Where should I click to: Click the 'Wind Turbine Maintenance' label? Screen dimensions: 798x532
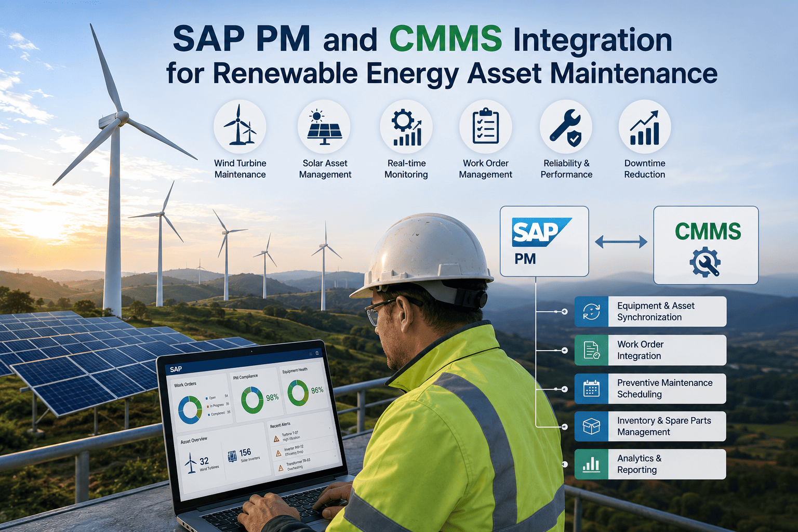[x=240, y=169]
